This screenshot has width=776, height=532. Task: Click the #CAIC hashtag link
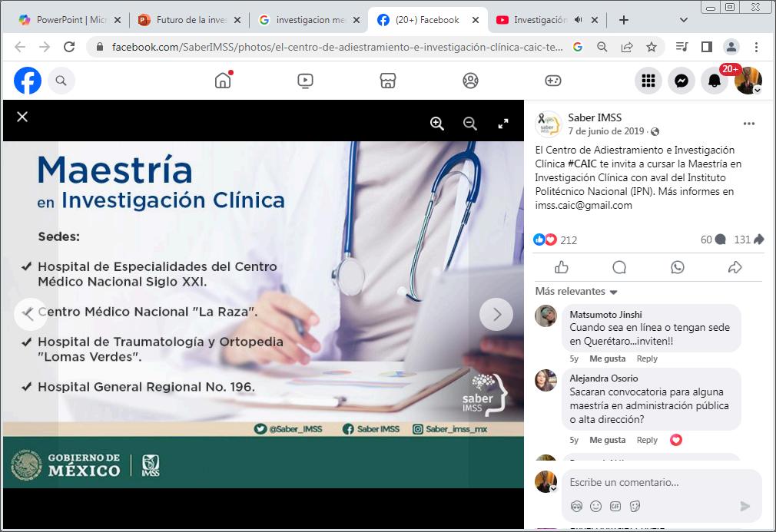(x=582, y=164)
